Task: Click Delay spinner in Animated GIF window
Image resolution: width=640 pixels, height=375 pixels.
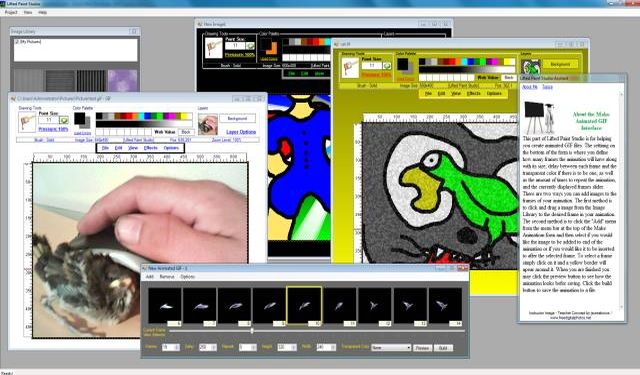Action: [x=208, y=347]
